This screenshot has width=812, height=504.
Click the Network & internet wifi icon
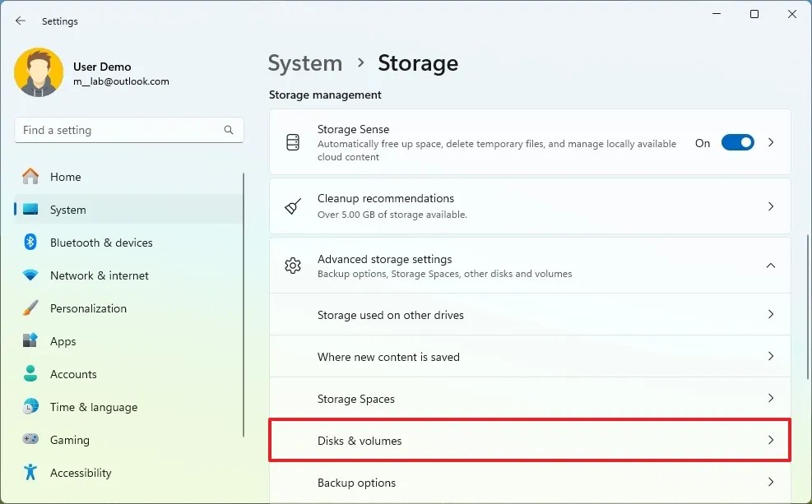[x=30, y=275]
